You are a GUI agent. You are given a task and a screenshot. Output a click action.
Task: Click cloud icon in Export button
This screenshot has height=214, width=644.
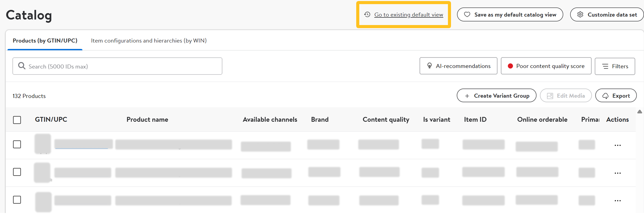coord(605,96)
